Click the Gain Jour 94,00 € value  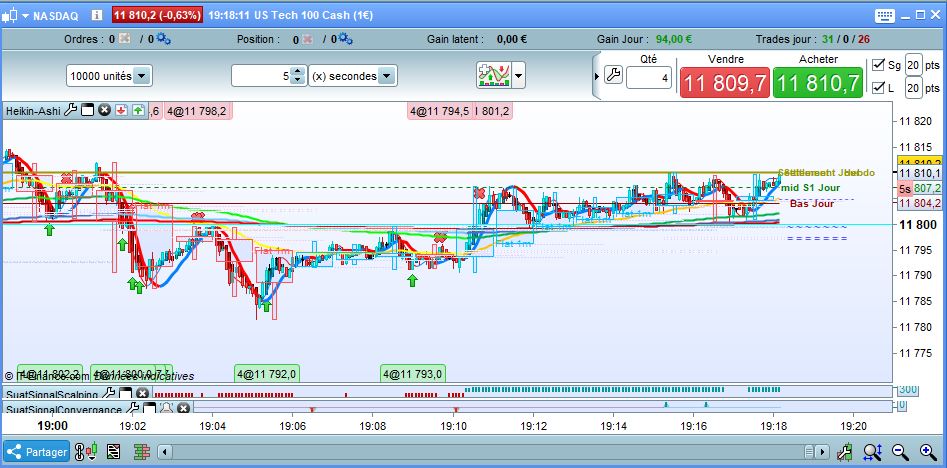click(673, 39)
